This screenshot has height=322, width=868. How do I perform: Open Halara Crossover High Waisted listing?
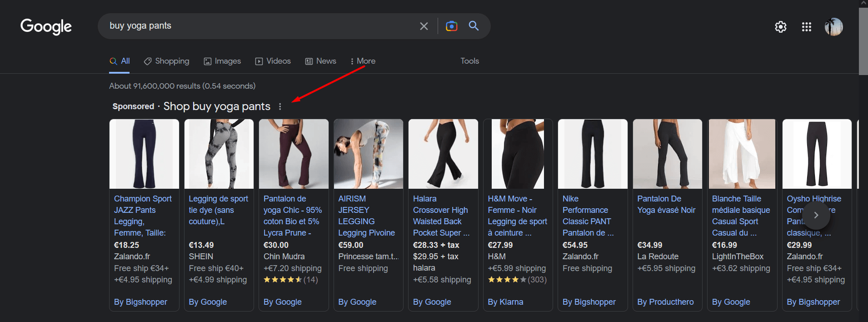pyautogui.click(x=441, y=216)
